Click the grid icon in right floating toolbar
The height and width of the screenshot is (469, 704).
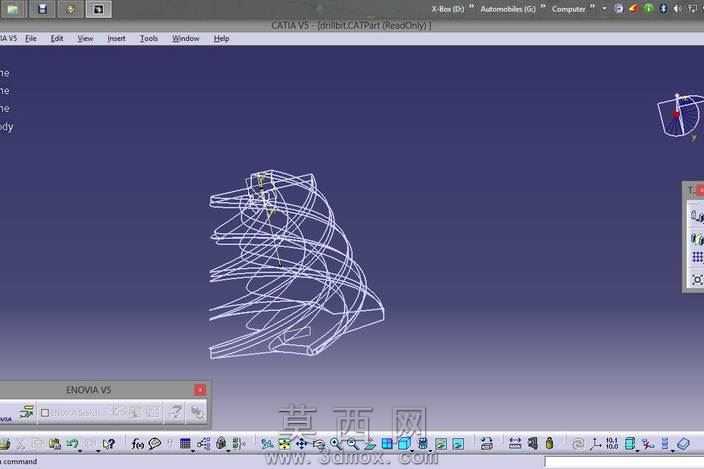[x=697, y=257]
